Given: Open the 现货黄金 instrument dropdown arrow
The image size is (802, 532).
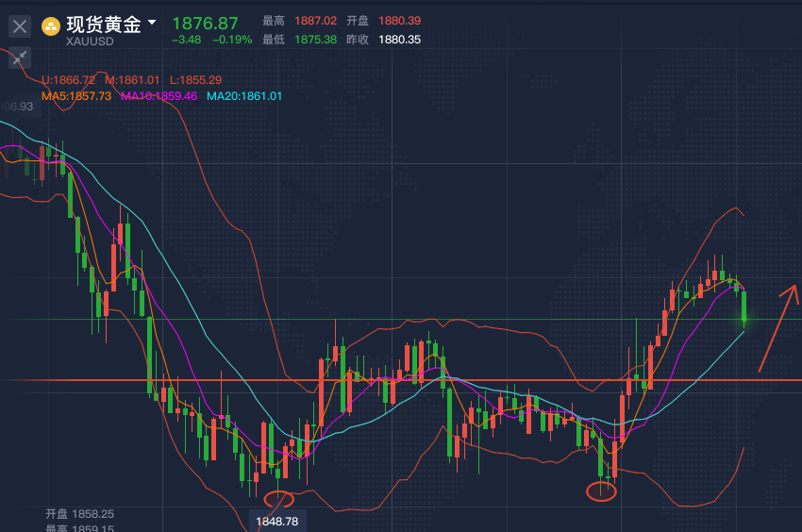Looking at the screenshot, I should click(152, 23).
